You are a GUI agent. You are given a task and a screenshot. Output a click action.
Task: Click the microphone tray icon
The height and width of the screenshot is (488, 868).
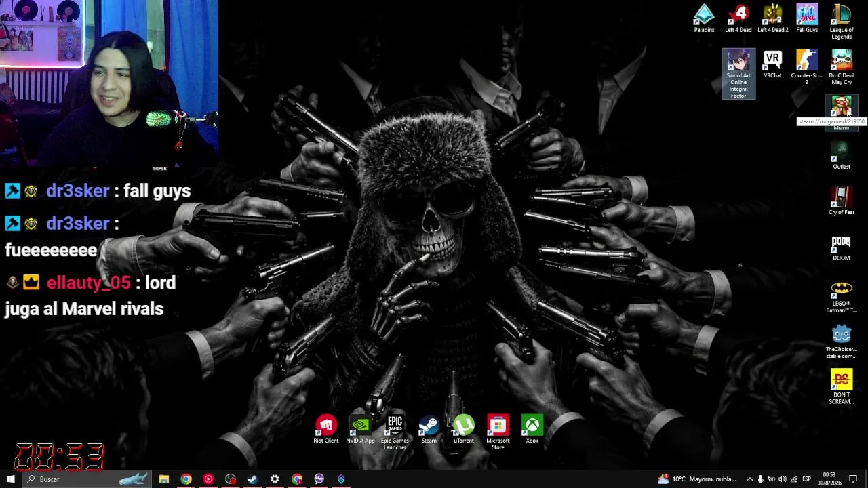pos(760,479)
